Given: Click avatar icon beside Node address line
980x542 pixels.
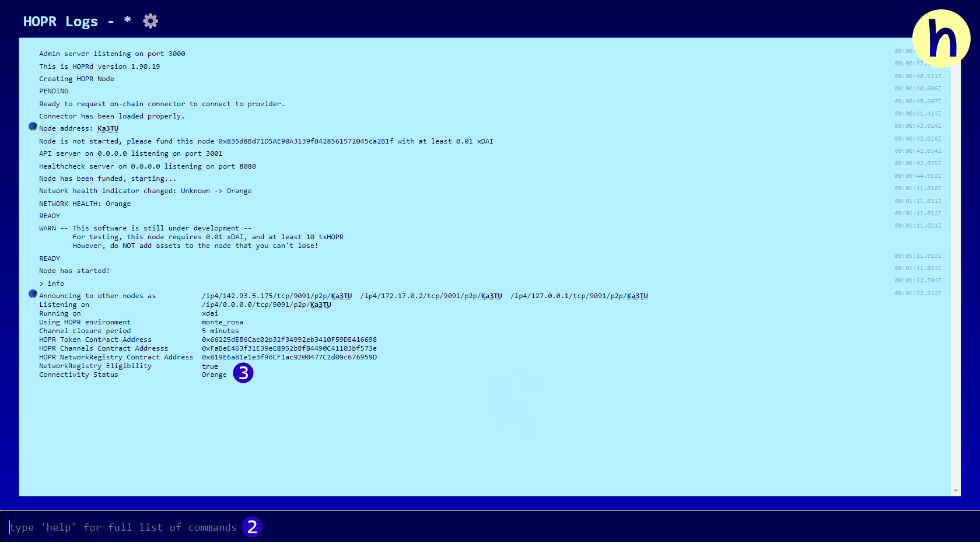Looking at the screenshot, I should click(33, 127).
